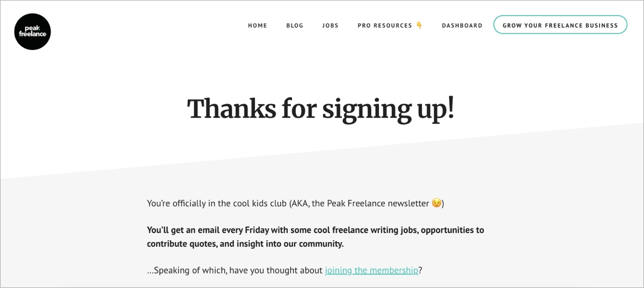Click the pointing-down emoji beside Pro Resources

(x=419, y=25)
